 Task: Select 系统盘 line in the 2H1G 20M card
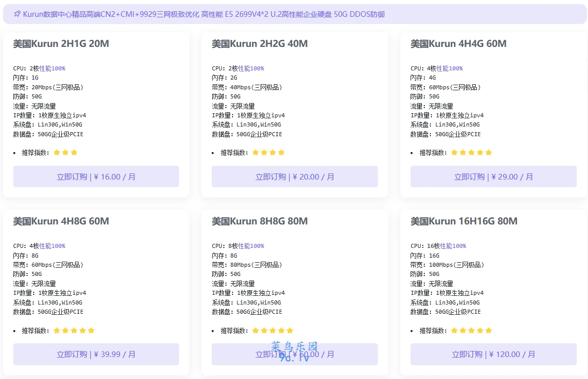point(47,124)
